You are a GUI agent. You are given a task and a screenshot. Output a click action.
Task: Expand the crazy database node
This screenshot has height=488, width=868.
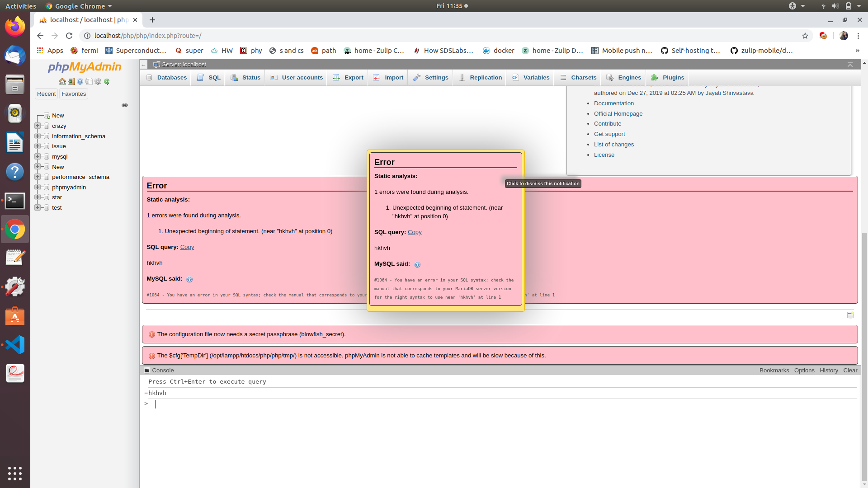(x=38, y=126)
